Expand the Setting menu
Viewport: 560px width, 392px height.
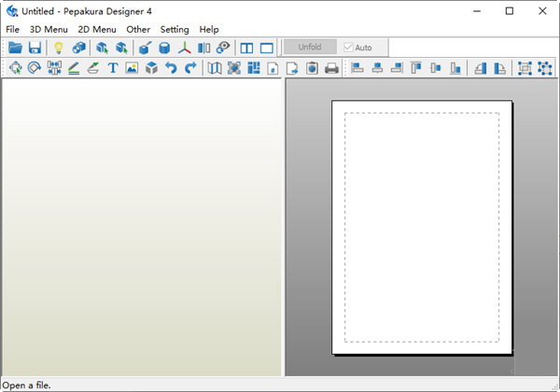coord(175,29)
